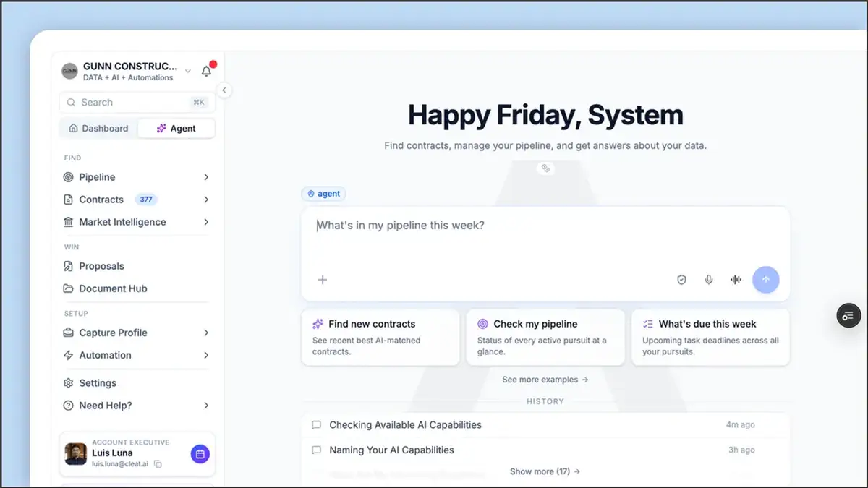Focus the sidebar Search field
Screen dimensions: 868x488
coord(137,103)
